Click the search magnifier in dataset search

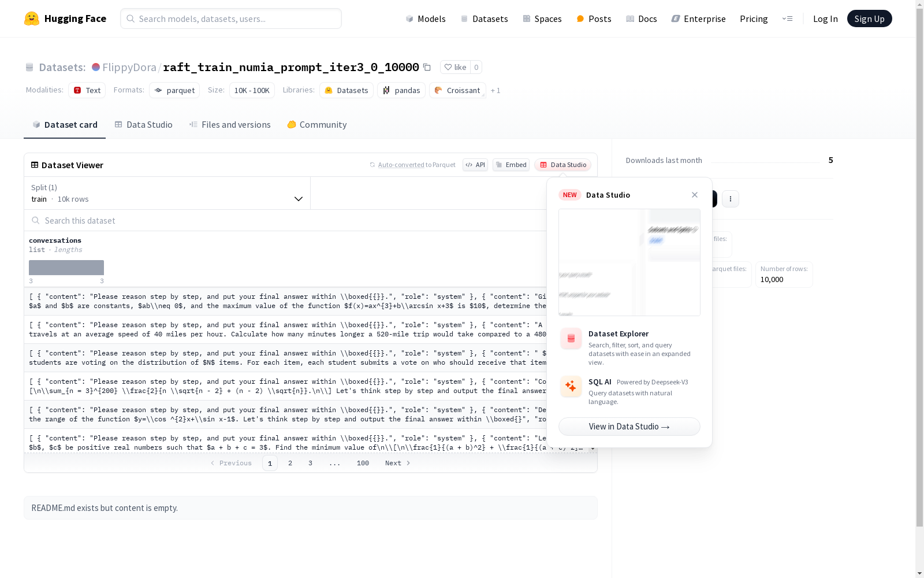(36, 220)
